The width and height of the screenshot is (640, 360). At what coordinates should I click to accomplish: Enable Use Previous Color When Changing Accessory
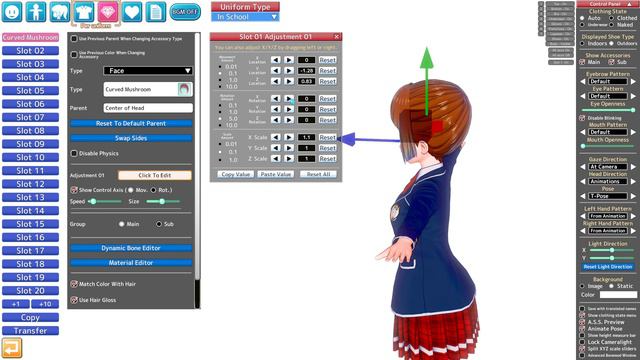(74, 54)
